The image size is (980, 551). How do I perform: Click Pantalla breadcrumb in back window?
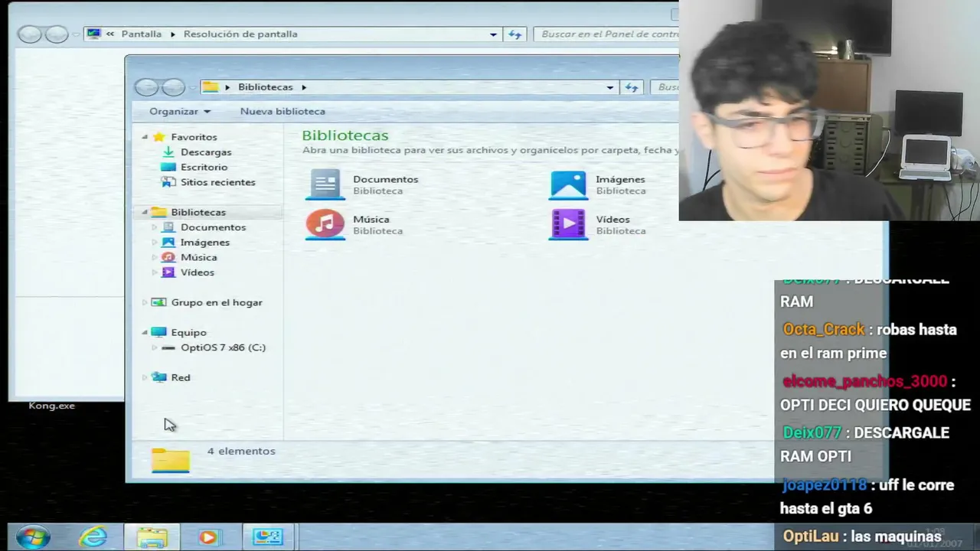pos(142,34)
